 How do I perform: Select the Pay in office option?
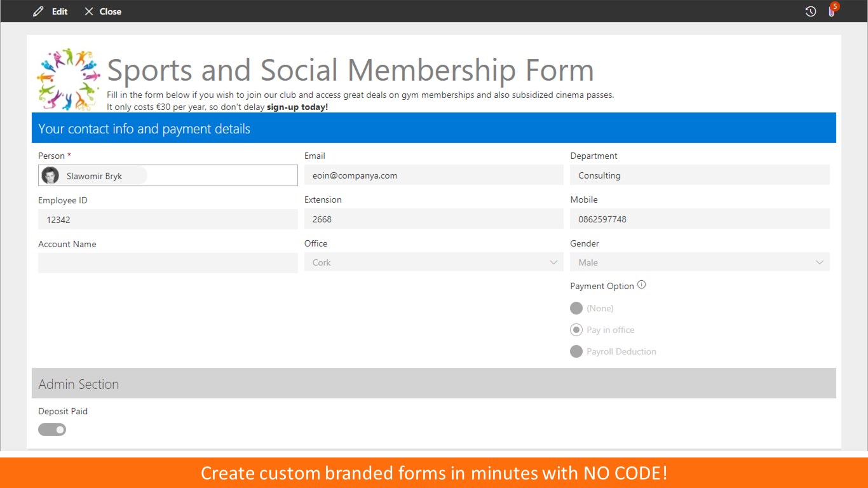point(576,330)
